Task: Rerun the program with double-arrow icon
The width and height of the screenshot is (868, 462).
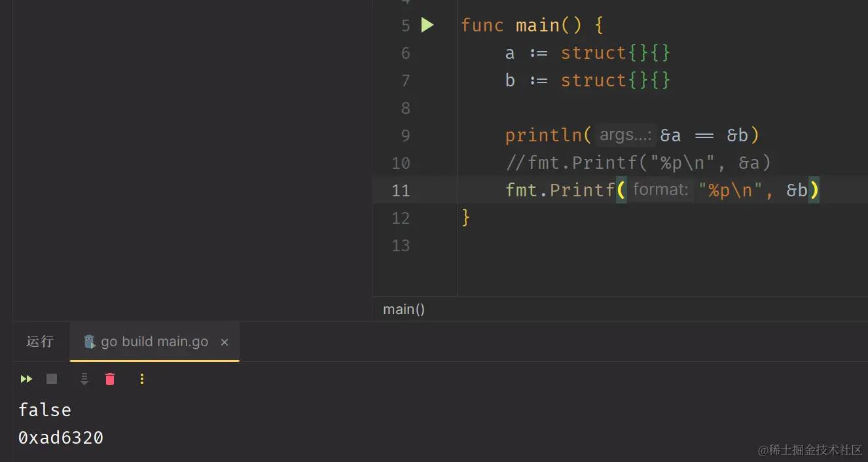Action: [26, 379]
